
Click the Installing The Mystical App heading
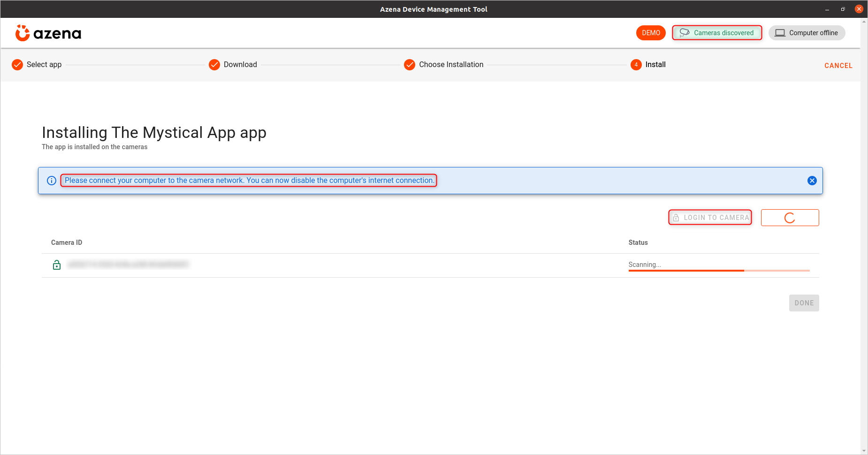point(154,133)
